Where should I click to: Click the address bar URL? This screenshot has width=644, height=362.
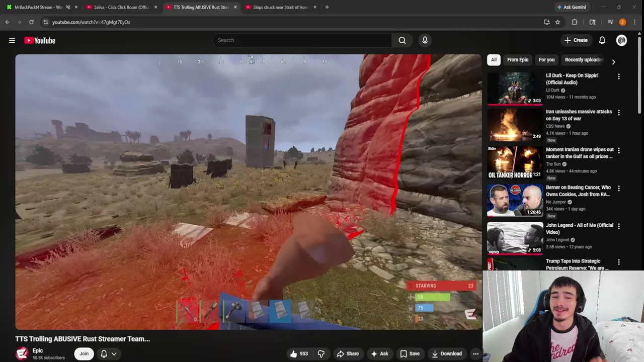click(91, 22)
